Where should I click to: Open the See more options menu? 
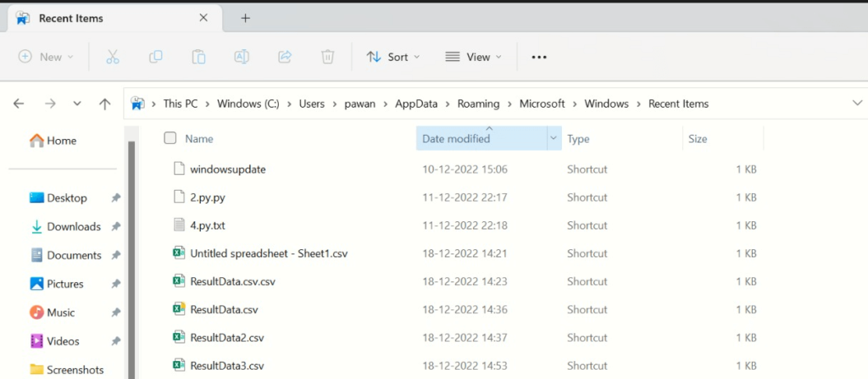click(539, 57)
